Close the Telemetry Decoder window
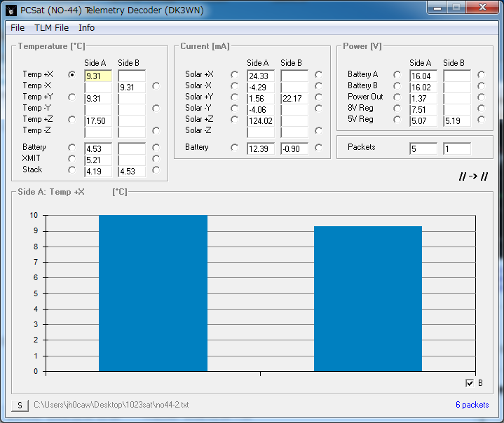 [482, 7]
